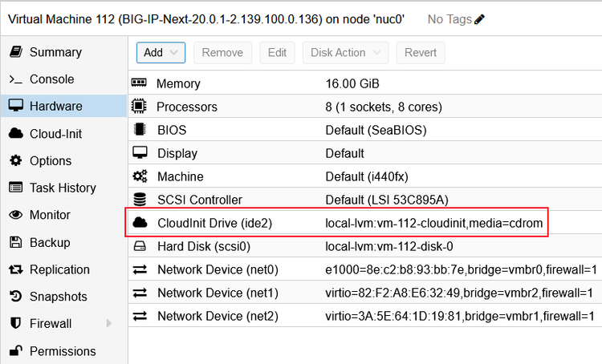The width and height of the screenshot is (602, 364).
Task: Click the Revert button
Action: pos(421,53)
